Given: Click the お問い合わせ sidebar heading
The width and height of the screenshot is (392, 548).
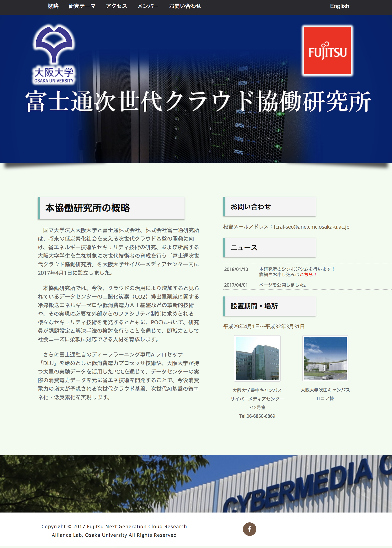Looking at the screenshot, I should coord(251,207).
